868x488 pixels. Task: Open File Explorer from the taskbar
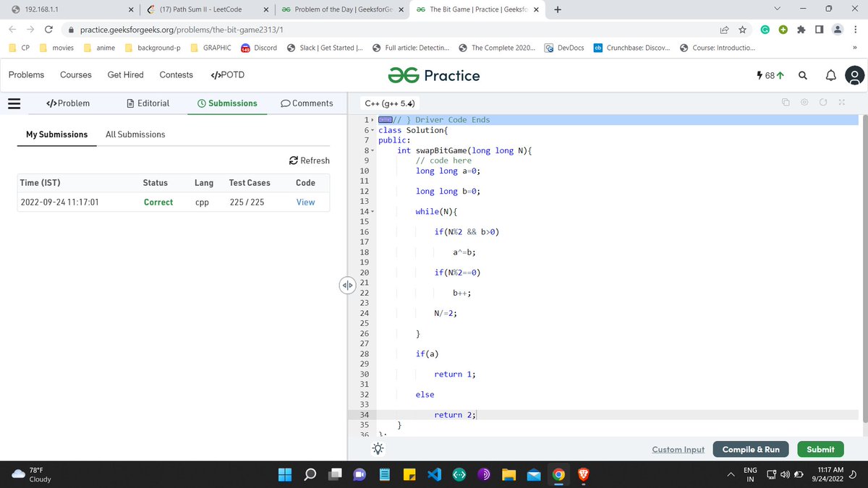[509, 475]
